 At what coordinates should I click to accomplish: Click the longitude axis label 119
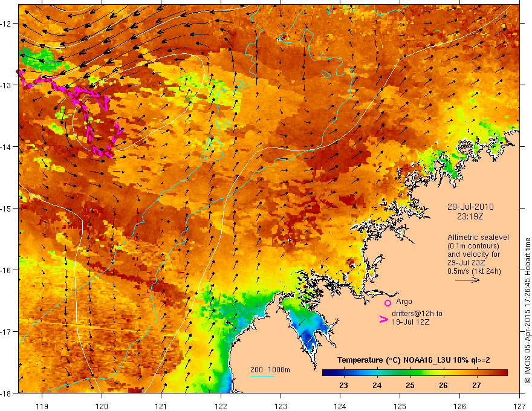tap(42, 406)
